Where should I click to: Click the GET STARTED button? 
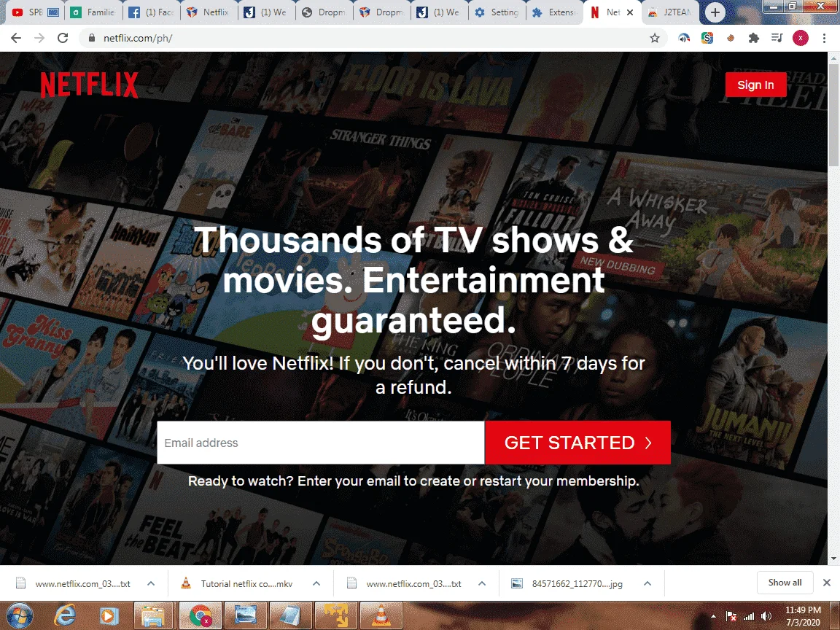tap(577, 443)
